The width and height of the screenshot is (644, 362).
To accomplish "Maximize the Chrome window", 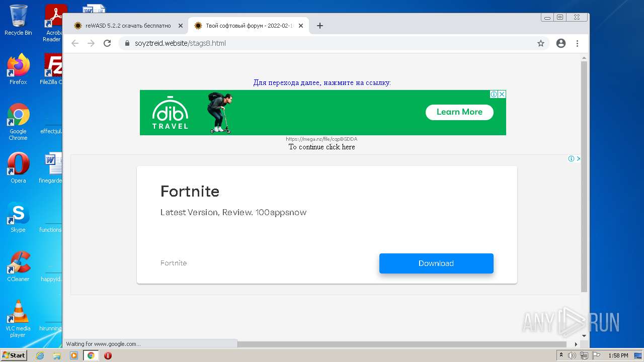I will (559, 17).
